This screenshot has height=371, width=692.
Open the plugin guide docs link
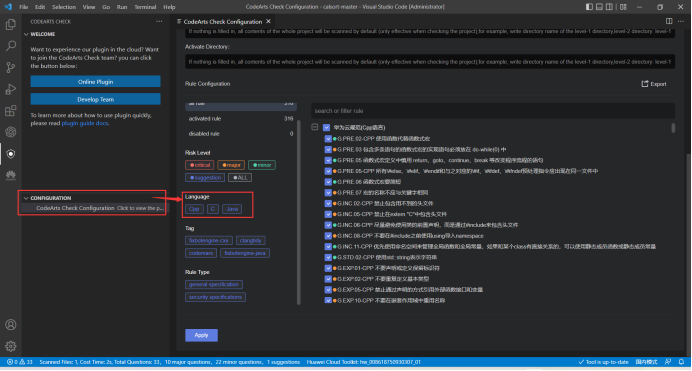pyautogui.click(x=85, y=123)
